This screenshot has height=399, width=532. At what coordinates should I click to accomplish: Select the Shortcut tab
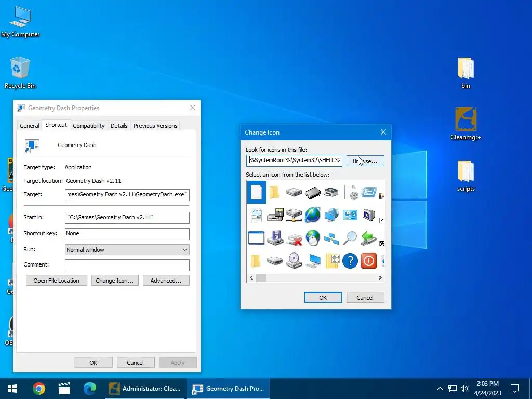56,125
